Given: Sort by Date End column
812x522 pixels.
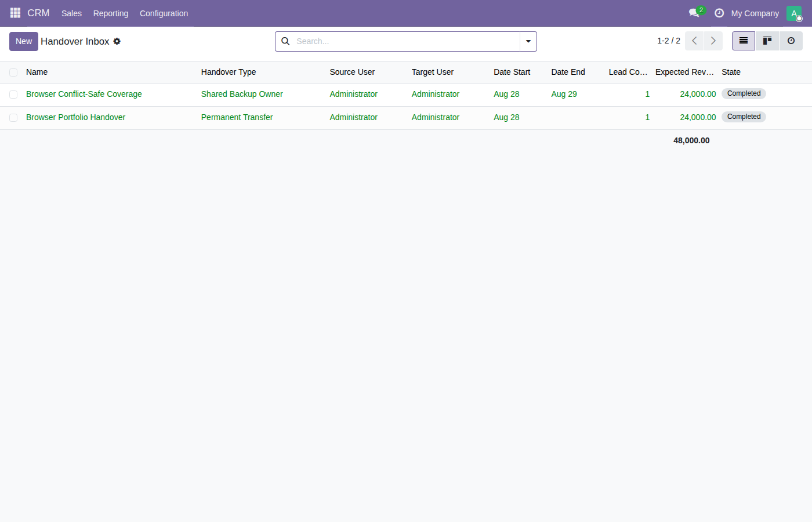Looking at the screenshot, I should click(568, 72).
